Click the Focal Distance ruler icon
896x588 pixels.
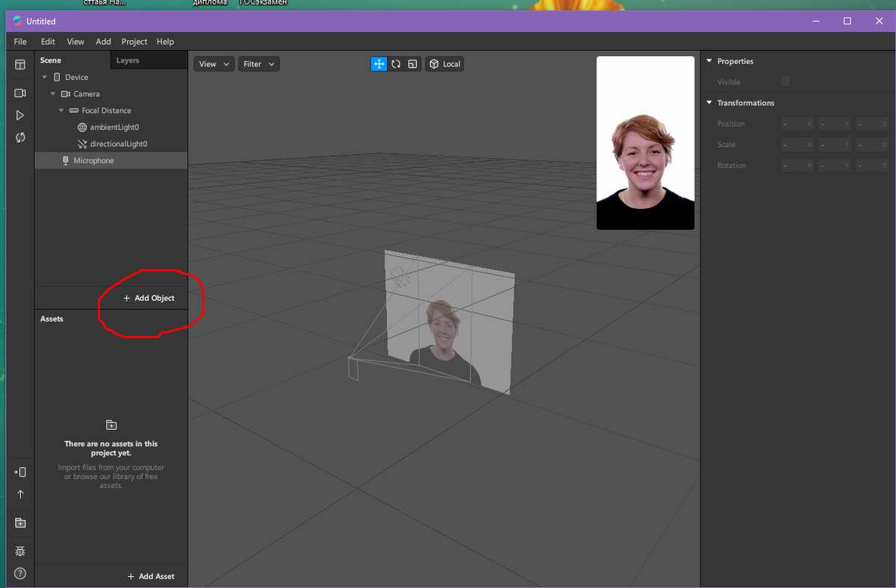point(74,110)
